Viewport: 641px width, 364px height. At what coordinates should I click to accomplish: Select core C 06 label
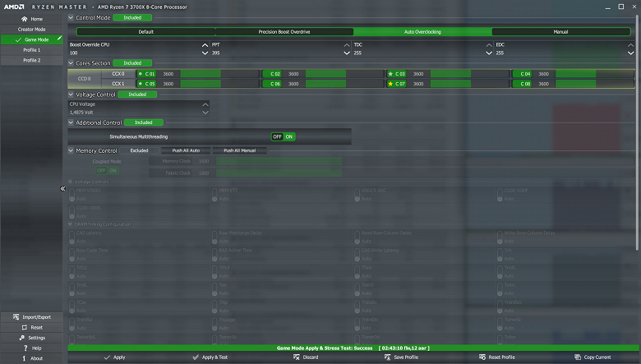click(x=272, y=84)
